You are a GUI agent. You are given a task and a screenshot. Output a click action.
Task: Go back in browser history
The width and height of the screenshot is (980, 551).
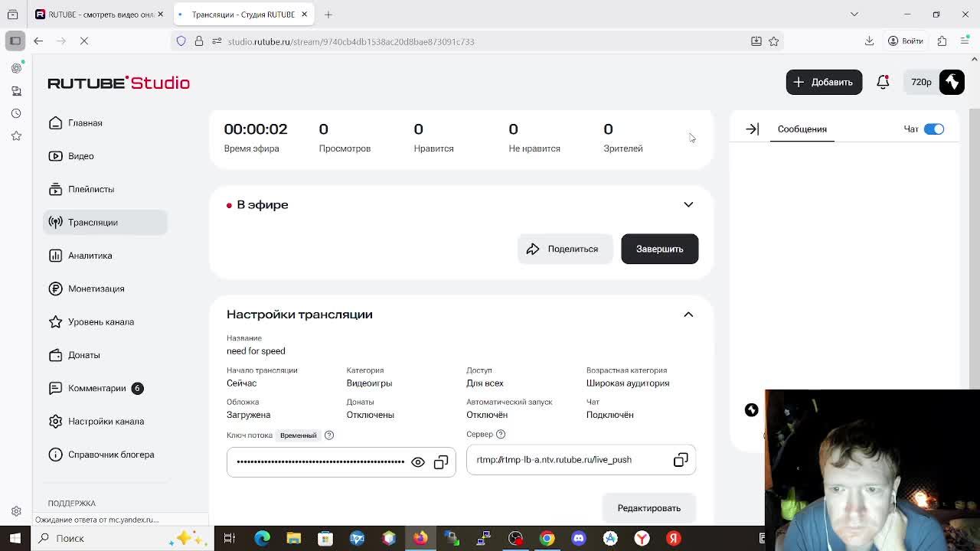pyautogui.click(x=38, y=41)
